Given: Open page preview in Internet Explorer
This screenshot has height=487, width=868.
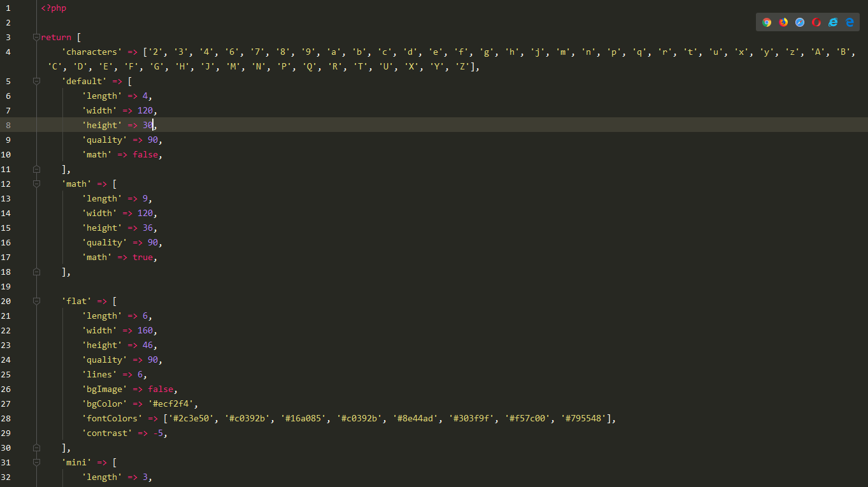Looking at the screenshot, I should pos(832,22).
